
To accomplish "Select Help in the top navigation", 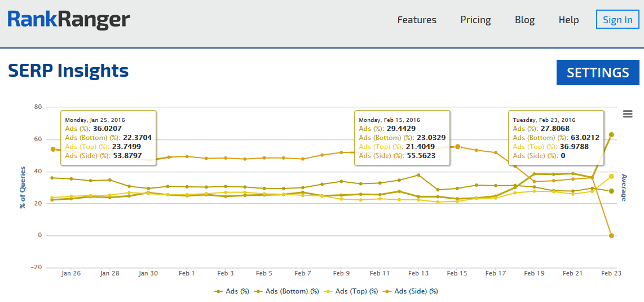I will (568, 20).
